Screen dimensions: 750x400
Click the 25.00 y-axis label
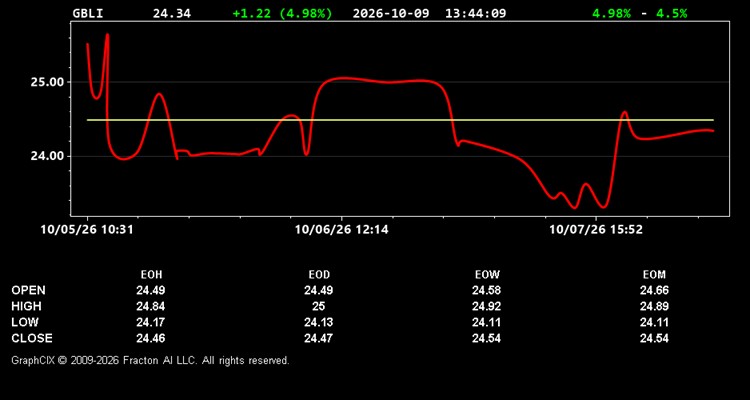[47, 82]
